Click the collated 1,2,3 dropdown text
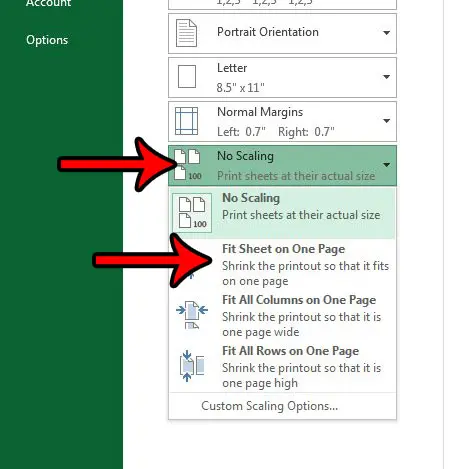This screenshot has width=458, height=469. pyautogui.click(x=264, y=3)
